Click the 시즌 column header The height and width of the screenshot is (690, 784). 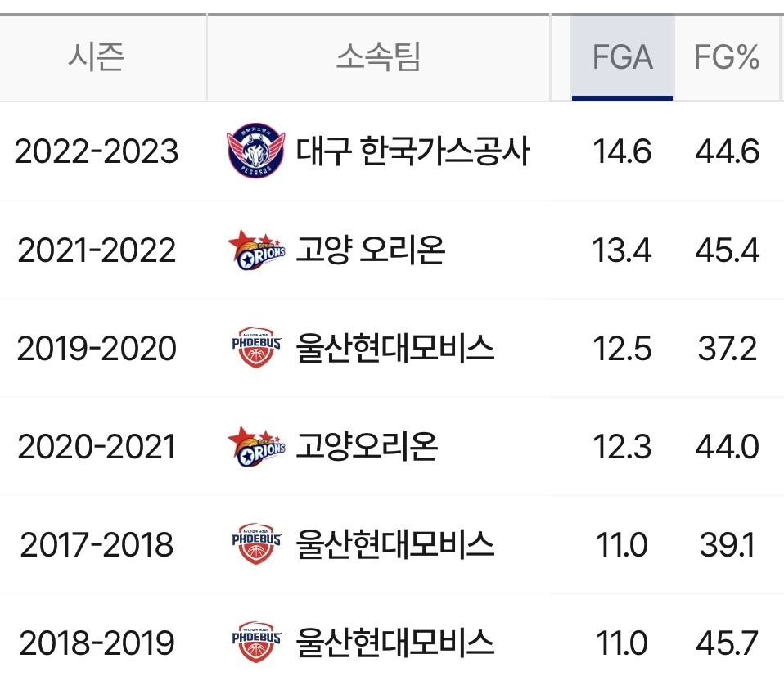tap(97, 57)
